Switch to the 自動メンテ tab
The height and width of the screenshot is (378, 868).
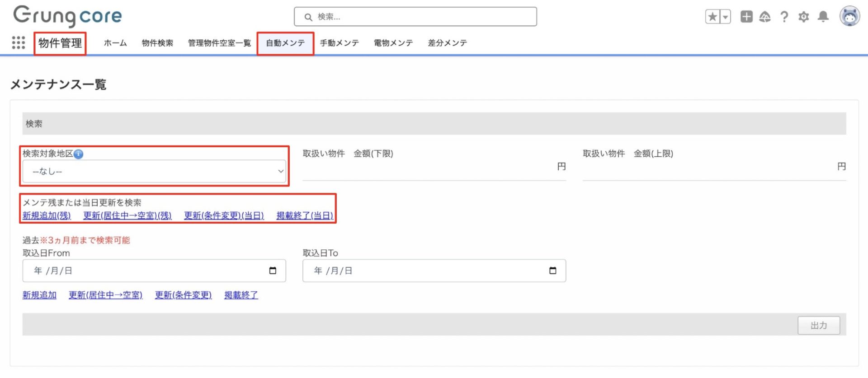(285, 43)
